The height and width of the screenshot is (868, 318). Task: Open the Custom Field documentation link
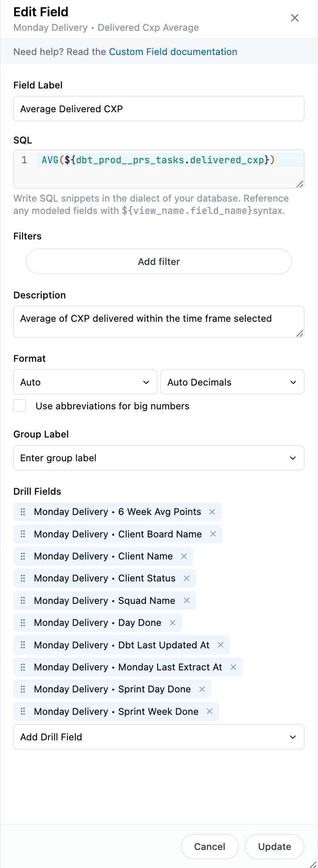[x=173, y=52]
